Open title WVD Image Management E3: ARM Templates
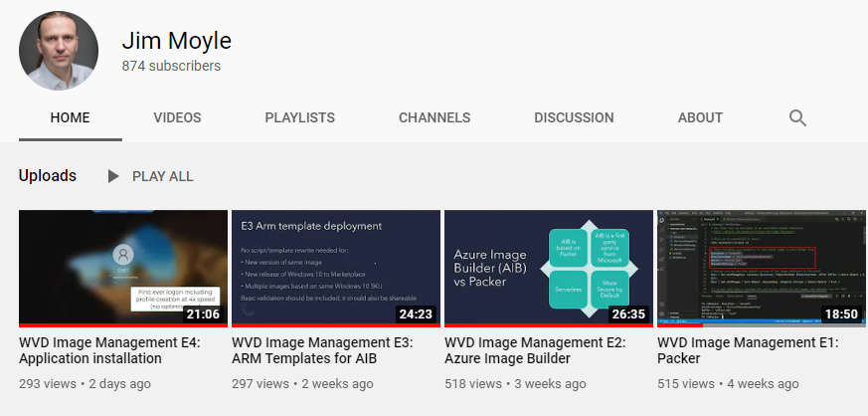The image size is (868, 416). point(322,350)
